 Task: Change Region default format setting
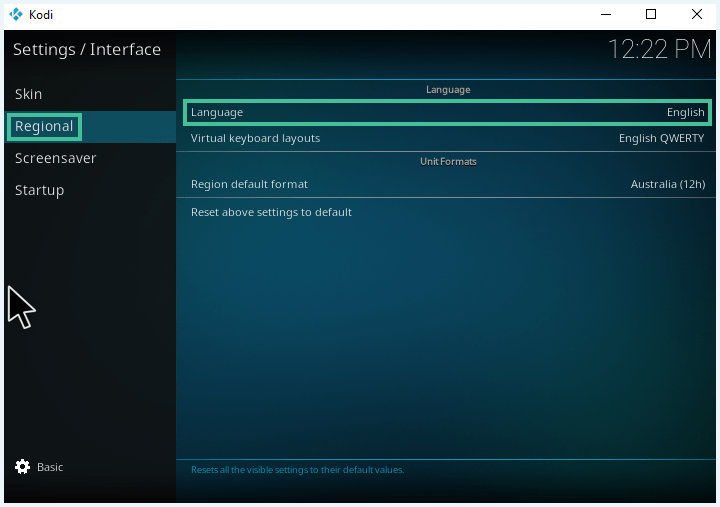point(448,184)
